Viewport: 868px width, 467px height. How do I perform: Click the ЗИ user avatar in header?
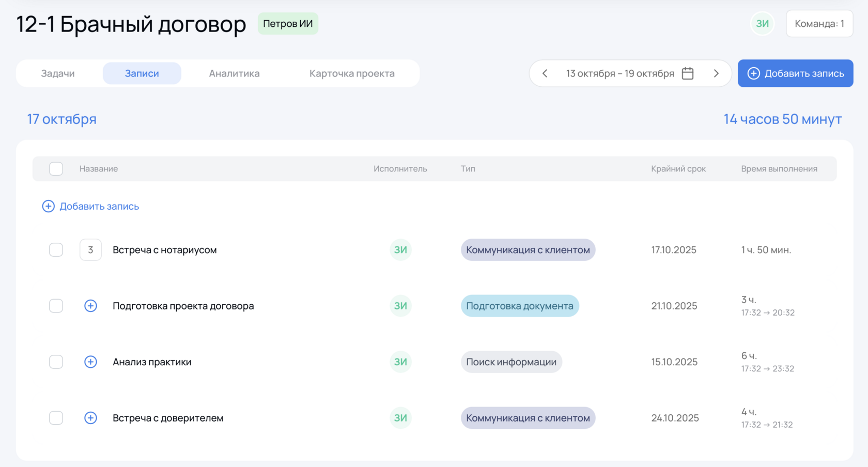click(763, 24)
